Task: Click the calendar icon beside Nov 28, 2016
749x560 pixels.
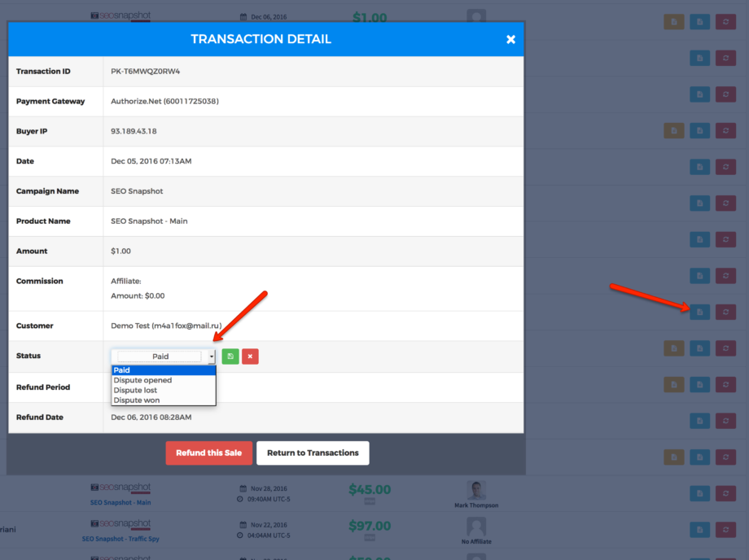Action: 243,488
